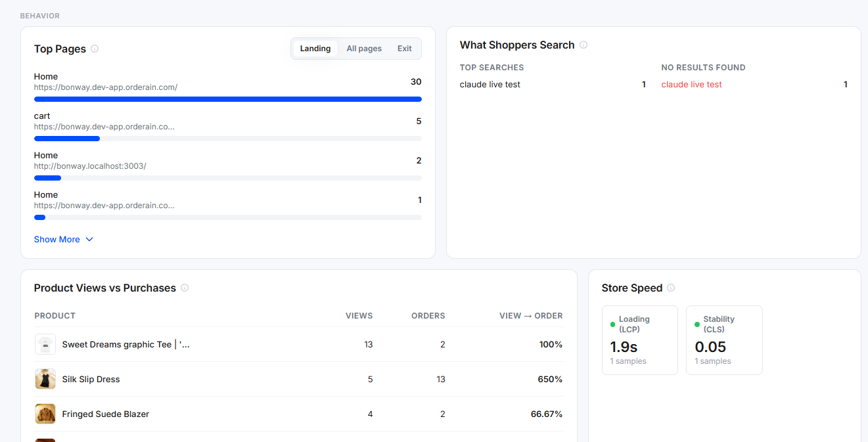Image resolution: width=868 pixels, height=442 pixels.
Task: Click the PRODUCT column header
Action: point(55,316)
